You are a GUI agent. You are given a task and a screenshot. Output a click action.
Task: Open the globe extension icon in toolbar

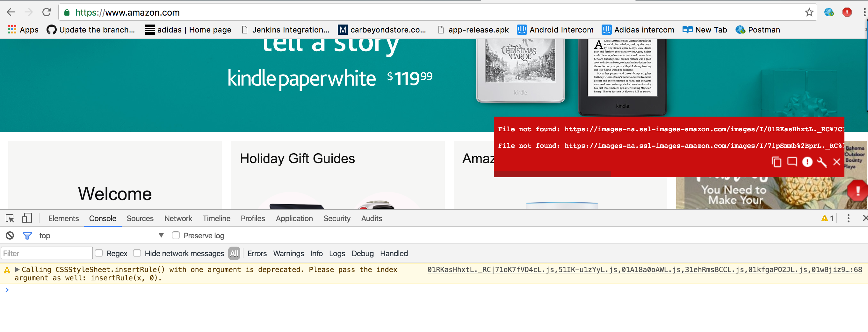coord(829,12)
